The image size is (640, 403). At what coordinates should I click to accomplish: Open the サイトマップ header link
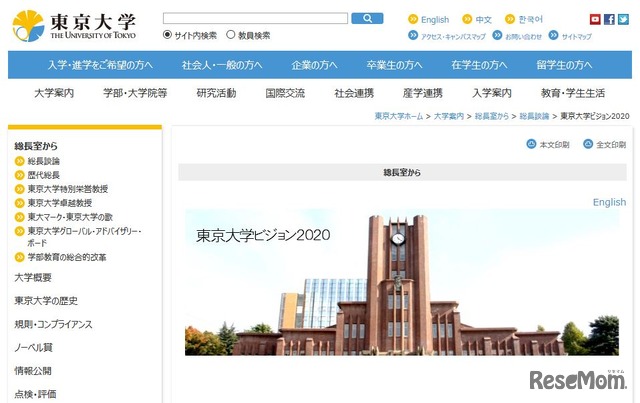click(576, 36)
